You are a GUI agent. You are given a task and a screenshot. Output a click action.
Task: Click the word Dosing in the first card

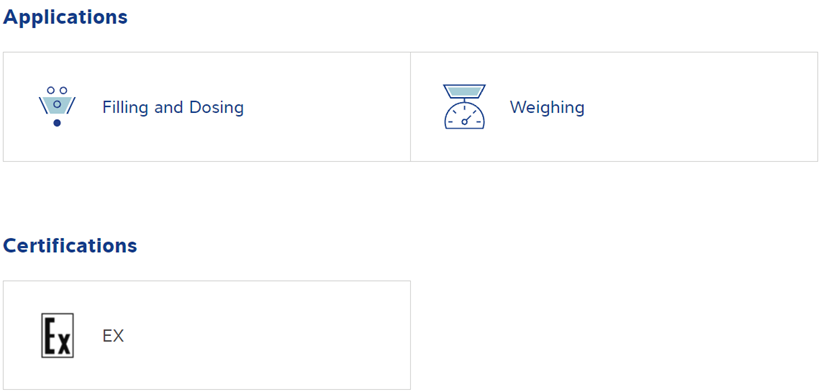point(216,107)
